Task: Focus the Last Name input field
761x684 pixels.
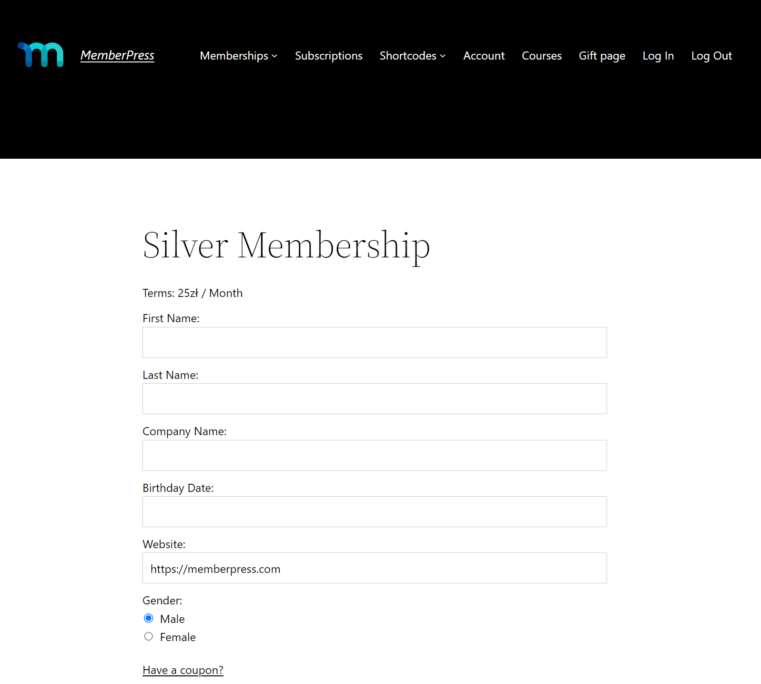Action: [x=374, y=399]
